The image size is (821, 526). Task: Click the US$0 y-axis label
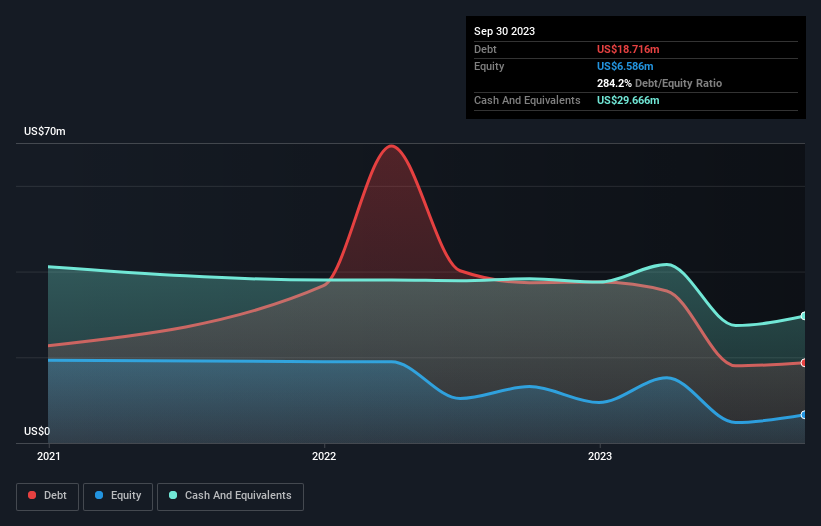point(37,431)
